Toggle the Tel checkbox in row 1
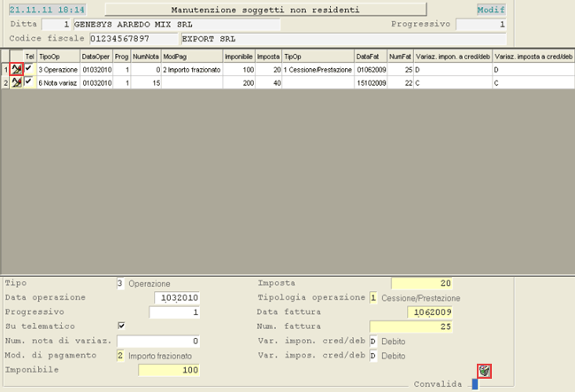 click(29, 69)
